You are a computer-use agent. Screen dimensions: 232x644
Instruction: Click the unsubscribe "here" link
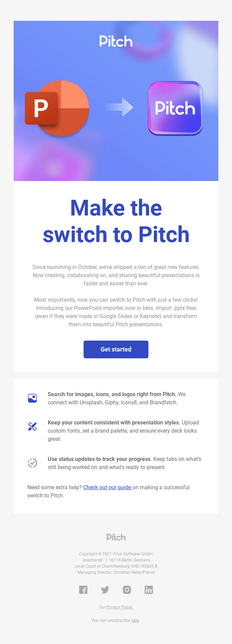click(135, 620)
